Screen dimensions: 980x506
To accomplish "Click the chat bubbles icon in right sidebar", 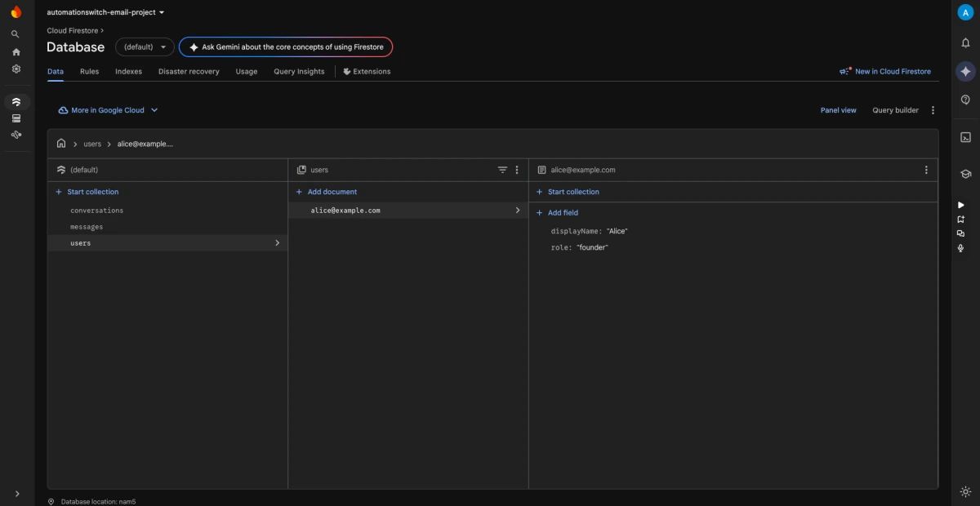I will tap(961, 233).
